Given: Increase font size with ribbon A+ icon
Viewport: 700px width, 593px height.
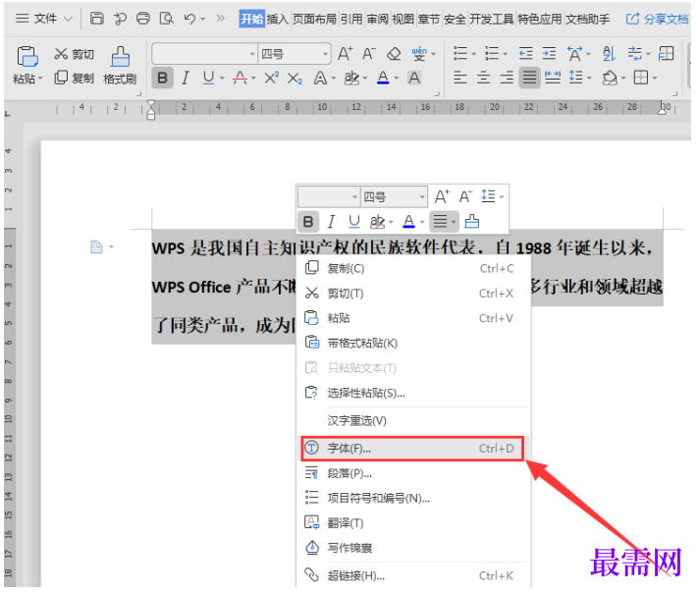Looking at the screenshot, I should point(345,54).
